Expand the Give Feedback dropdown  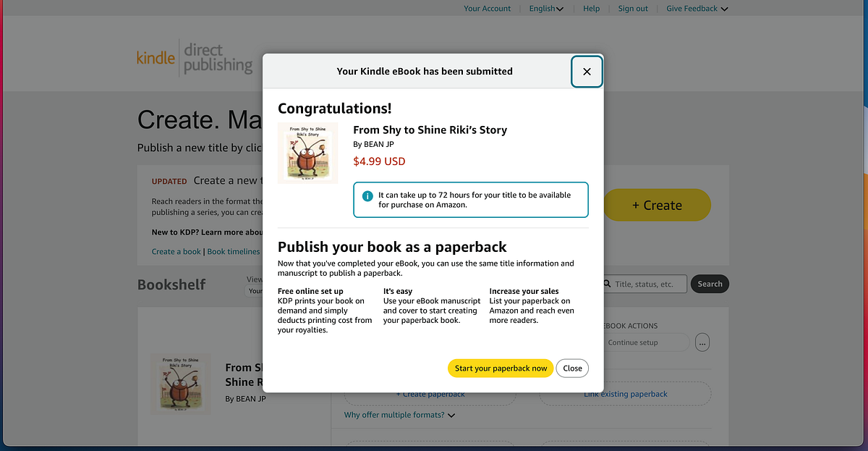click(x=697, y=9)
